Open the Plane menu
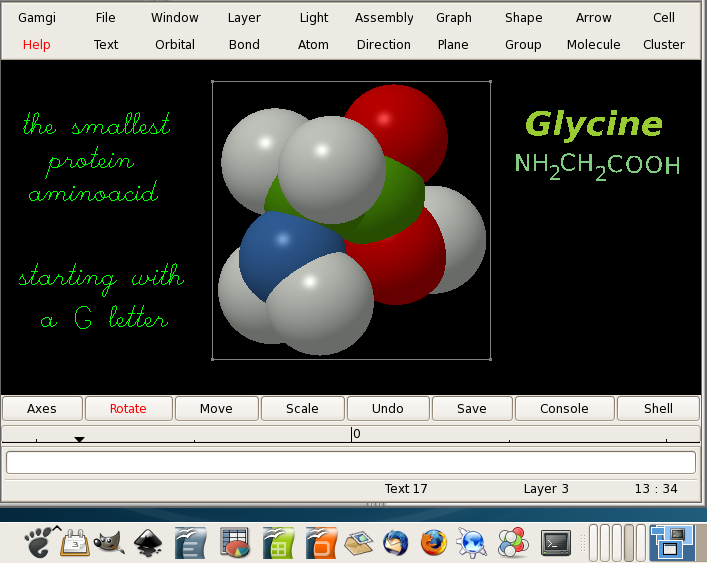707x563 pixels. pyautogui.click(x=453, y=45)
